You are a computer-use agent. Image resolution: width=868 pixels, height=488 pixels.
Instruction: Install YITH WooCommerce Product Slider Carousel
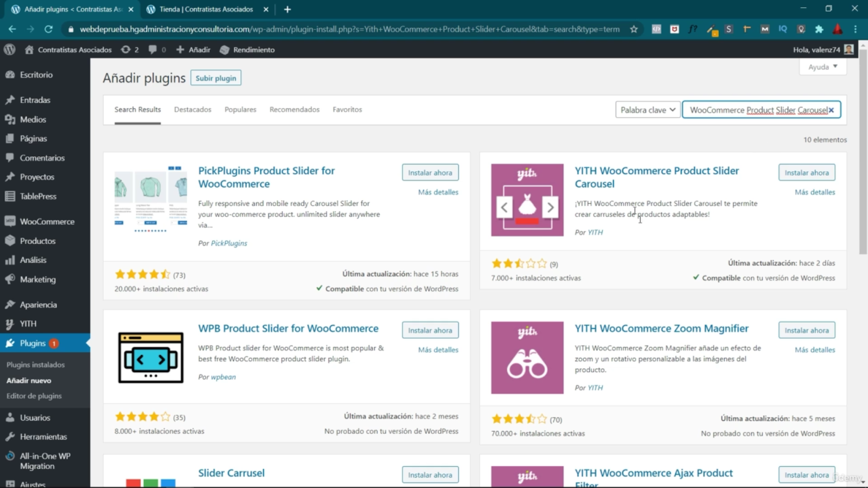(x=807, y=172)
